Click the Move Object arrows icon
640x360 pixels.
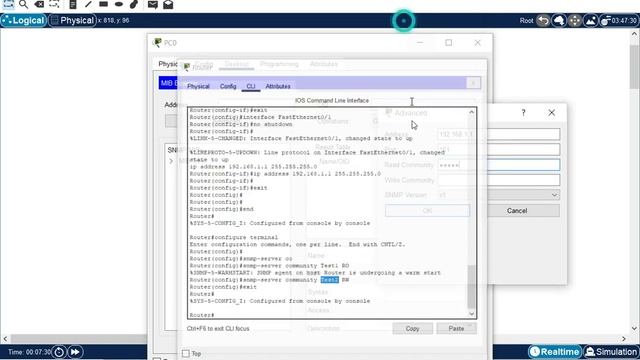pos(575,20)
